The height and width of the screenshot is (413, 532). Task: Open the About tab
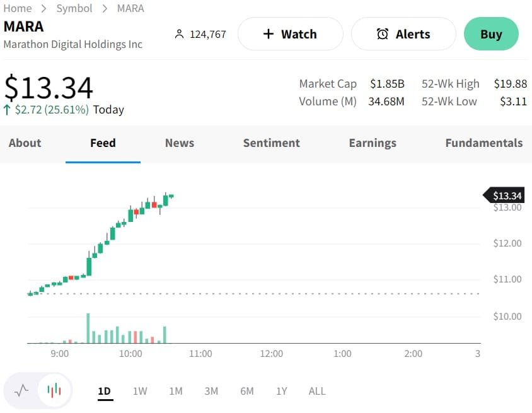click(25, 143)
